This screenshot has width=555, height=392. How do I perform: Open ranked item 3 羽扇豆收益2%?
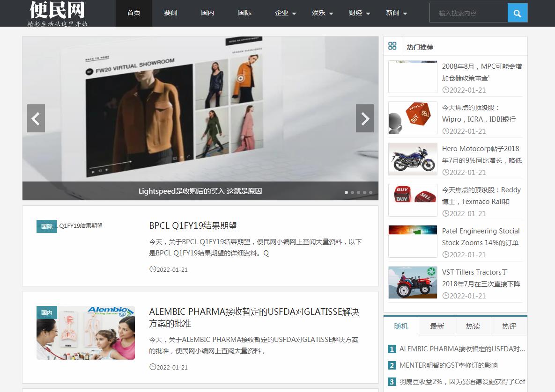462,382
